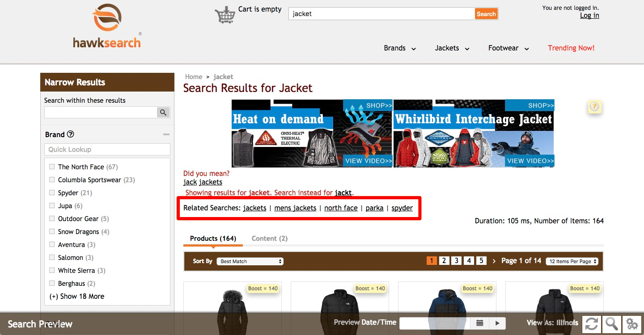Open the Preview Date calendar icon
This screenshot has width=644, height=335.
click(x=480, y=323)
